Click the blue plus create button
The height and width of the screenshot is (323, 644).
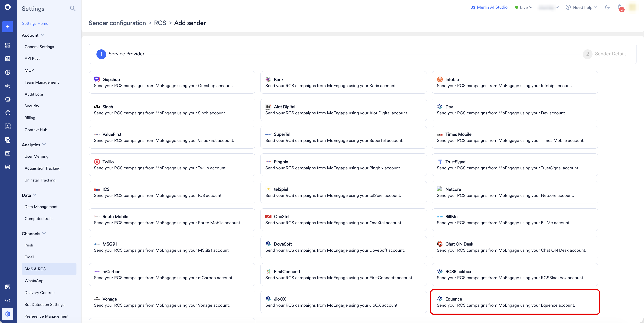[x=8, y=27]
